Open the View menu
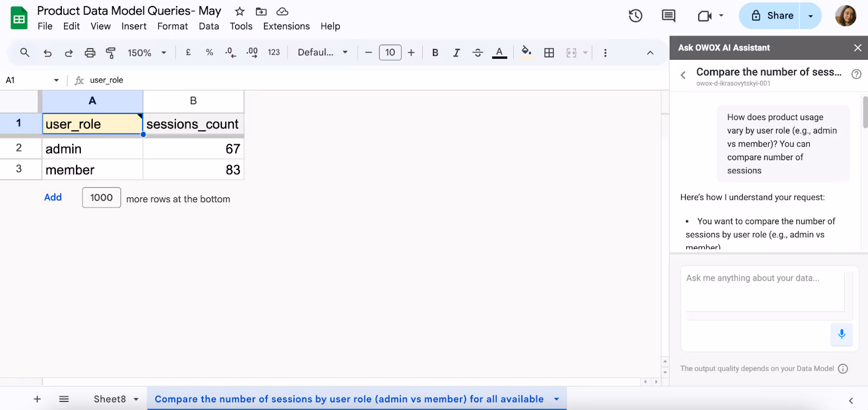The image size is (868, 410). (100, 26)
